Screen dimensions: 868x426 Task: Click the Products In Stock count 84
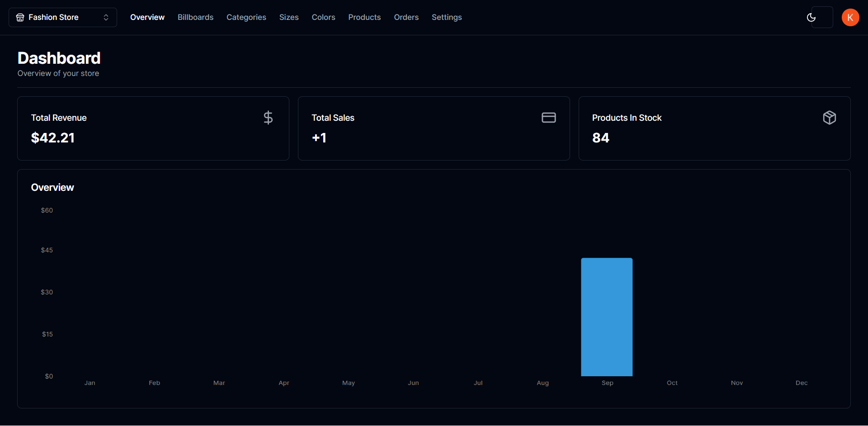601,138
